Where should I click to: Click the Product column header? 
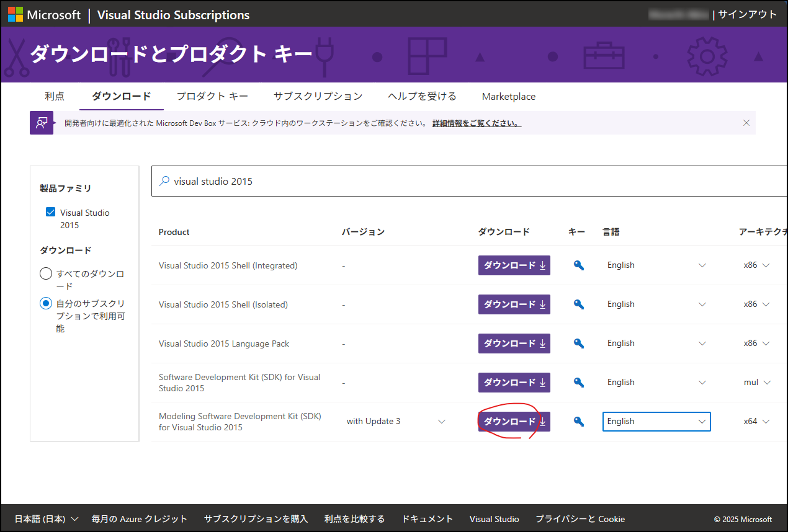[x=174, y=232]
